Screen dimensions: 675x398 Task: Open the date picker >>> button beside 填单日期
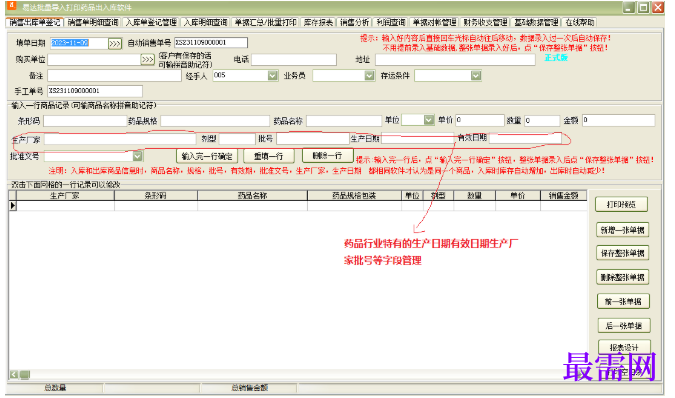(115, 43)
